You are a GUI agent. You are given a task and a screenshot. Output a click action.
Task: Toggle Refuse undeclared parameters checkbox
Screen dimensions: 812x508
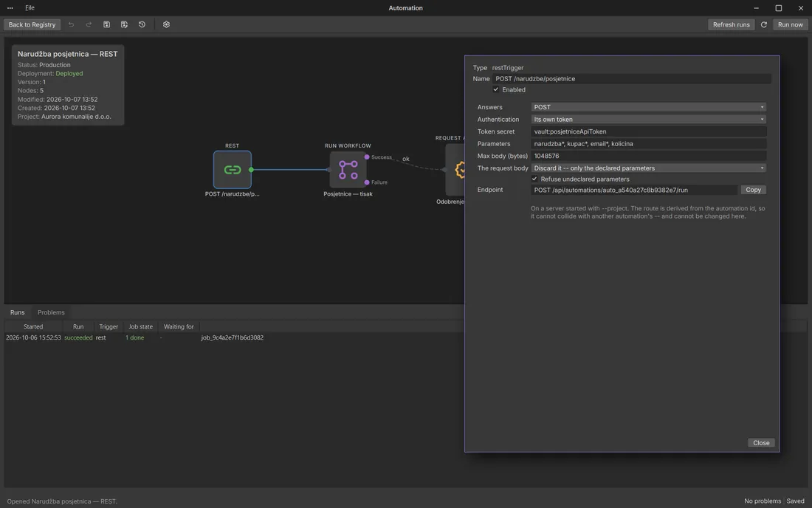pos(534,179)
